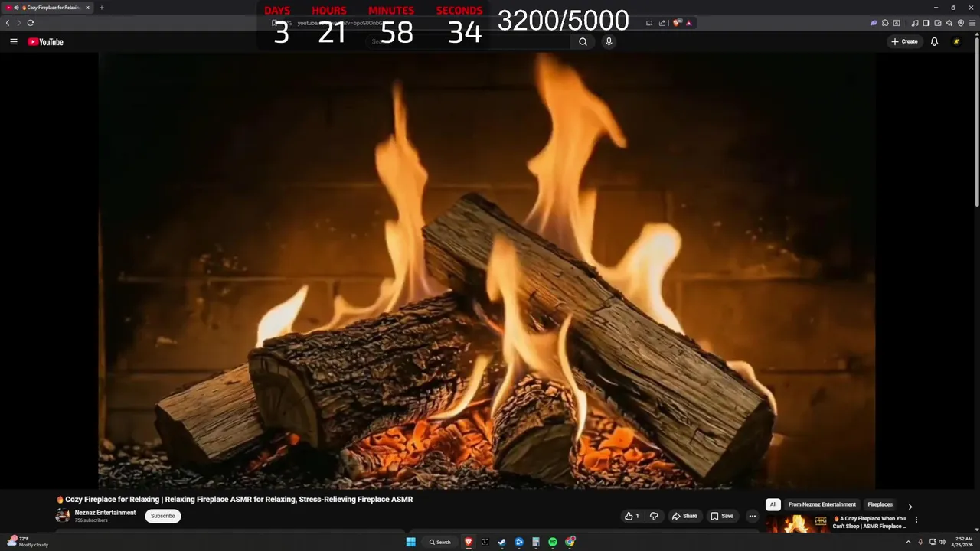This screenshot has height=551, width=980.
Task: Click the Neznaz Entertainment channel avatar
Action: [62, 516]
